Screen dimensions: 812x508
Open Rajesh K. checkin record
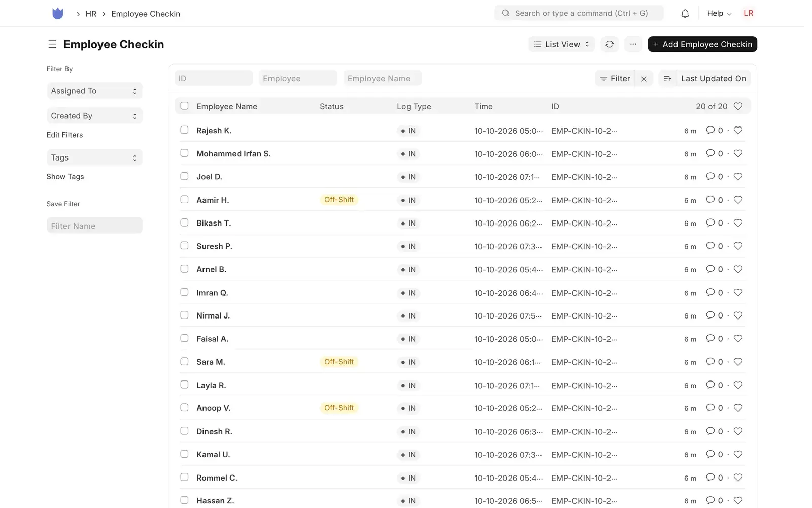[214, 131]
